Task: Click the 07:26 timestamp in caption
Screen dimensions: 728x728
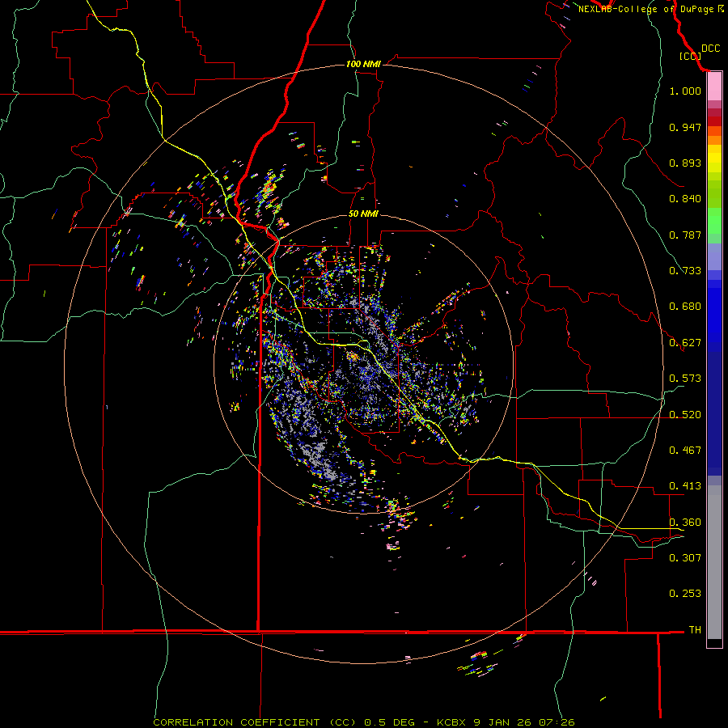Action: (557, 722)
